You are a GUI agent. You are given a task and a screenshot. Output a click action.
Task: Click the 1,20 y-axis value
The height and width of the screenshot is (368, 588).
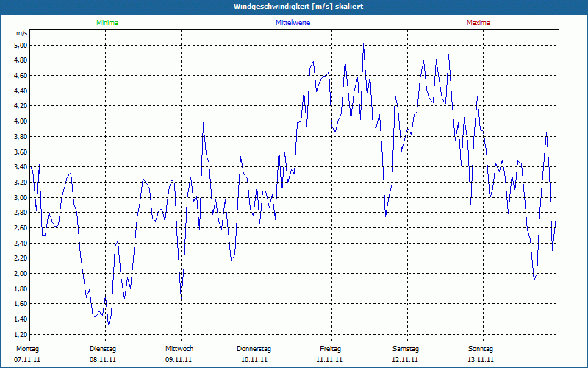pyautogui.click(x=22, y=334)
